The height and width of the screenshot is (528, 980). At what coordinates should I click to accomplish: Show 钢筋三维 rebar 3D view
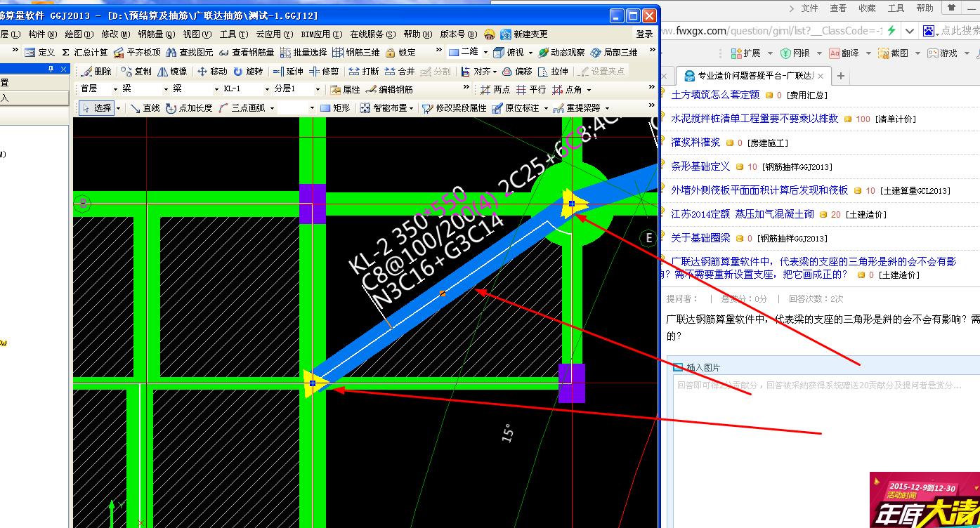point(356,53)
